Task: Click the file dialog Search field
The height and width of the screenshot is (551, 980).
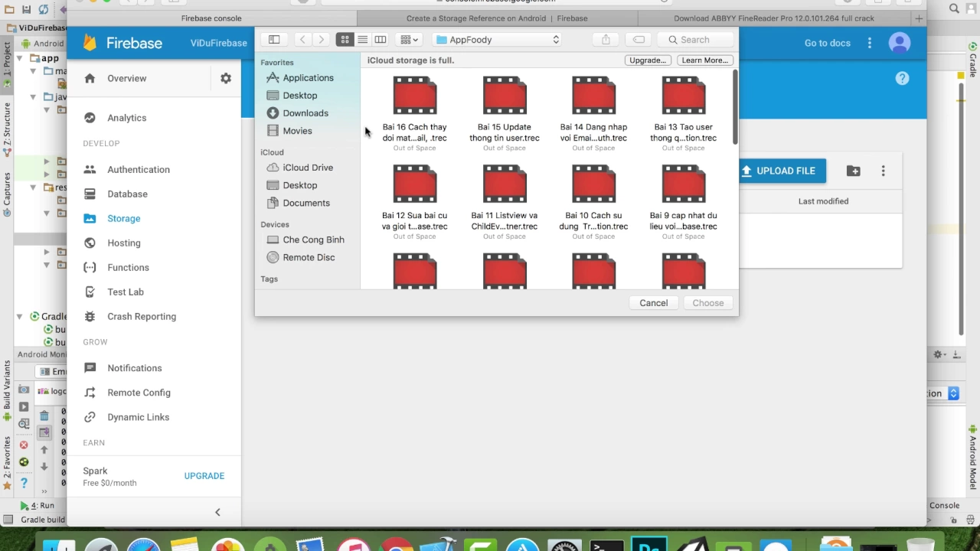Action: [697, 40]
